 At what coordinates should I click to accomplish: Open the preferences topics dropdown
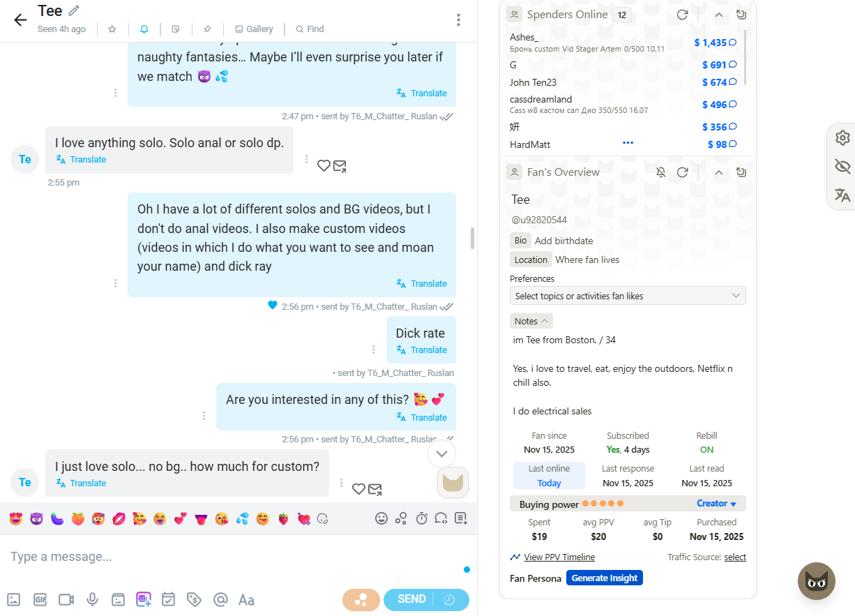(x=628, y=296)
